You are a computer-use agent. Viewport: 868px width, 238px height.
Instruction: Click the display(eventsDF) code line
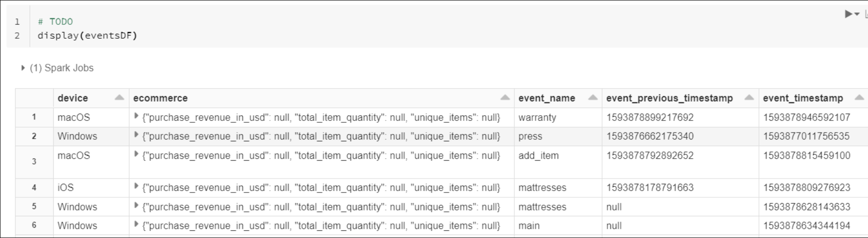[x=87, y=35]
